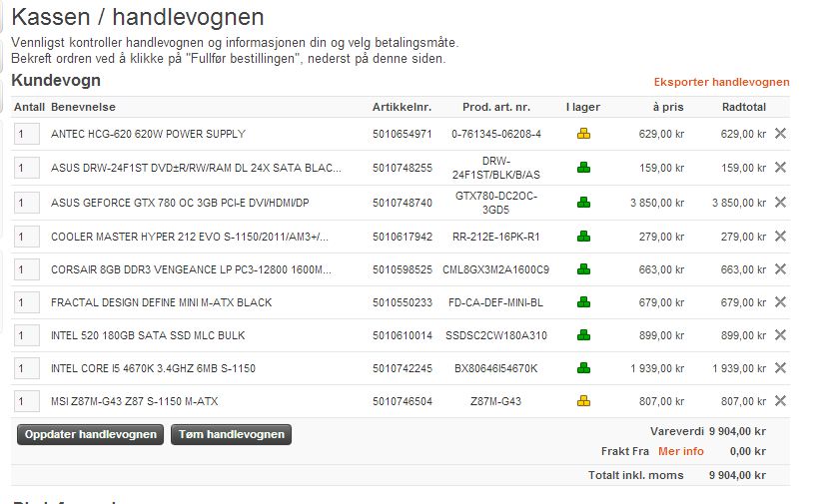
Task: Click row total 3 850,00 kr
Action: click(739, 203)
